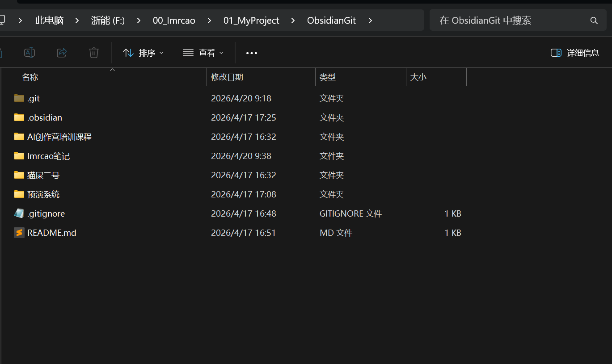The width and height of the screenshot is (612, 364).
Task: Click the Share icon in toolbar
Action: 62,53
